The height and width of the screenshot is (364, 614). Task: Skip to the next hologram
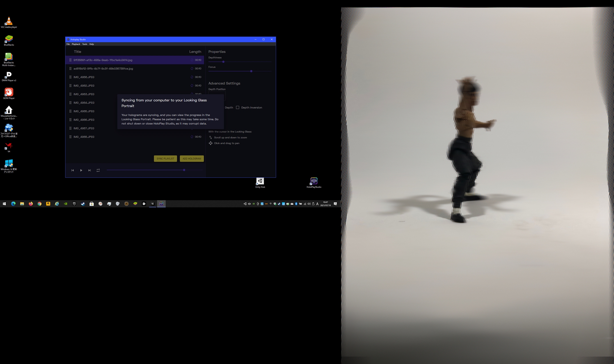[90, 170]
